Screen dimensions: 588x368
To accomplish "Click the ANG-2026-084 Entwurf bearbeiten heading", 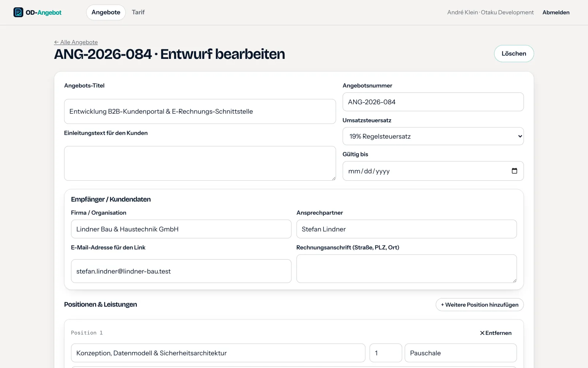I will [x=169, y=54].
